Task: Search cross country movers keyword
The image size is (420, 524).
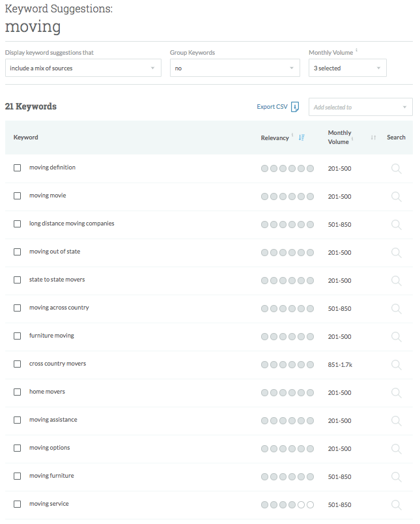Action: click(397, 365)
